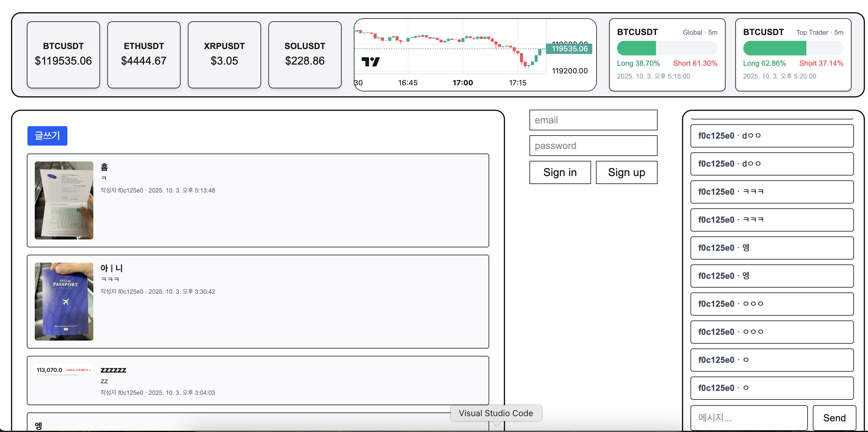This screenshot has height=432, width=868.
Task: Click the Visual Studio Code tooltip
Action: 496,413
